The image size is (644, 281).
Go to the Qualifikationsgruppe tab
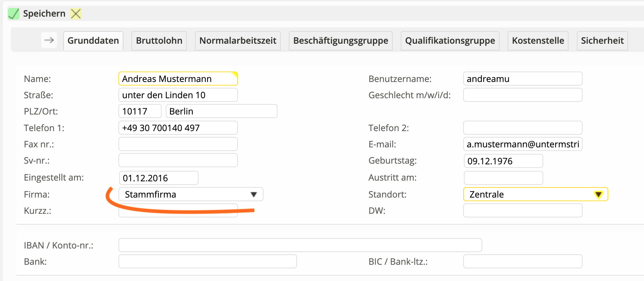450,40
